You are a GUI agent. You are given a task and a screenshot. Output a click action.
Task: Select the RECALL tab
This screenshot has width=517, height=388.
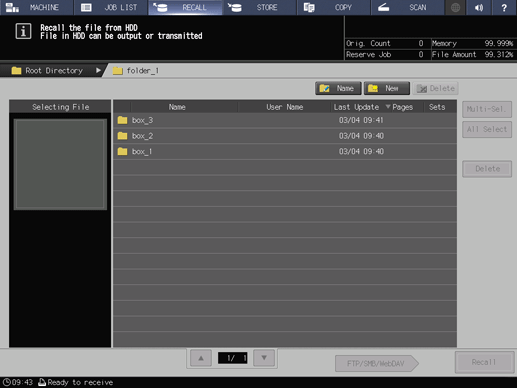[185, 7]
